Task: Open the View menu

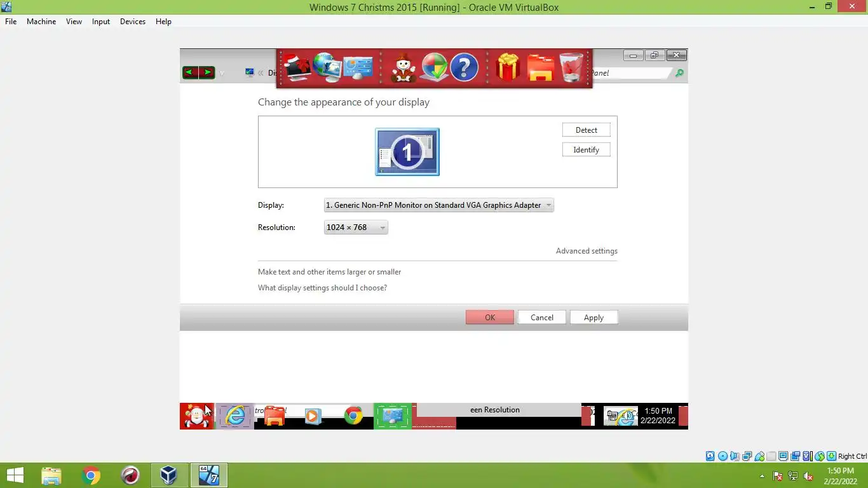Action: 74,22
